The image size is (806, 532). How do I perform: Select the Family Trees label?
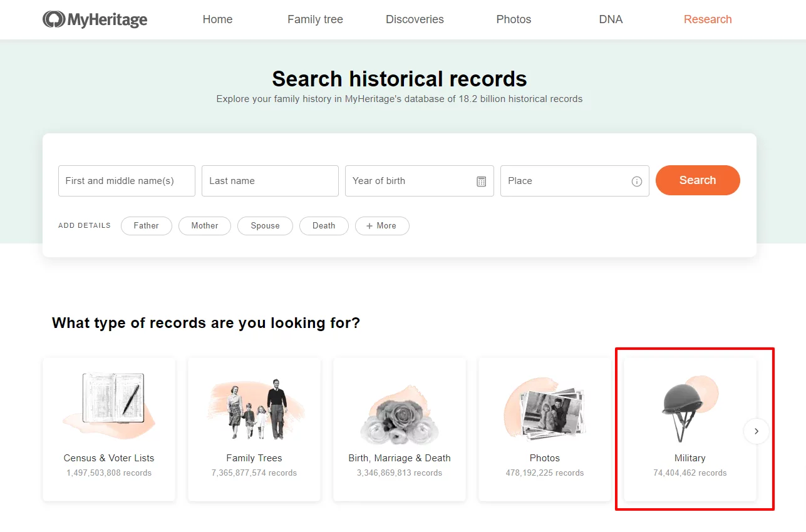pos(254,458)
